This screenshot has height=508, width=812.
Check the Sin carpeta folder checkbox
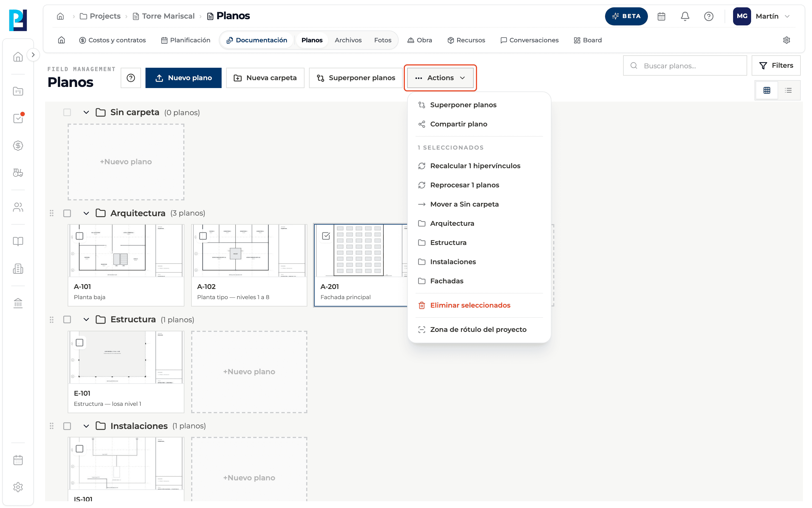click(x=67, y=112)
